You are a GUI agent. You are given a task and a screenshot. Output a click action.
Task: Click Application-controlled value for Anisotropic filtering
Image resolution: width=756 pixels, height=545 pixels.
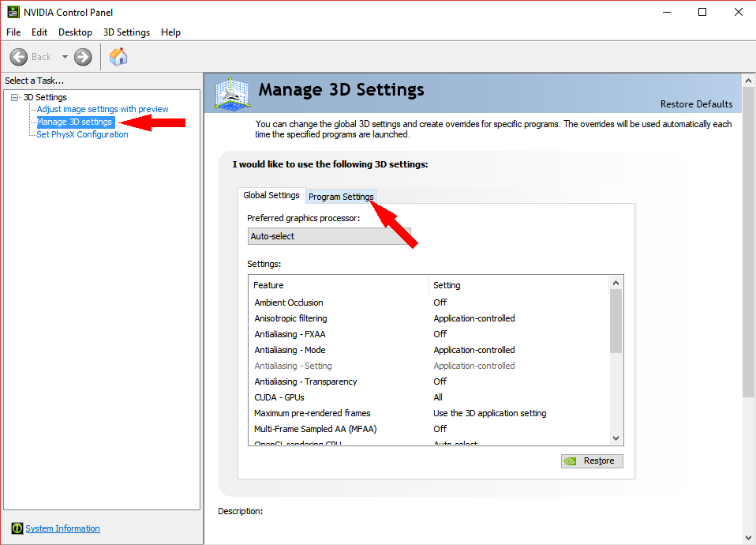tap(474, 318)
